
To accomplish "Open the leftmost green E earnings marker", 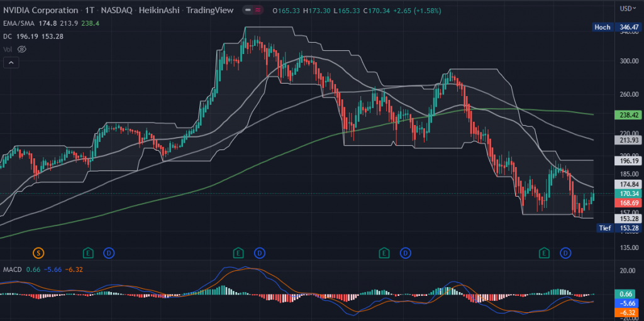I will tap(88, 253).
